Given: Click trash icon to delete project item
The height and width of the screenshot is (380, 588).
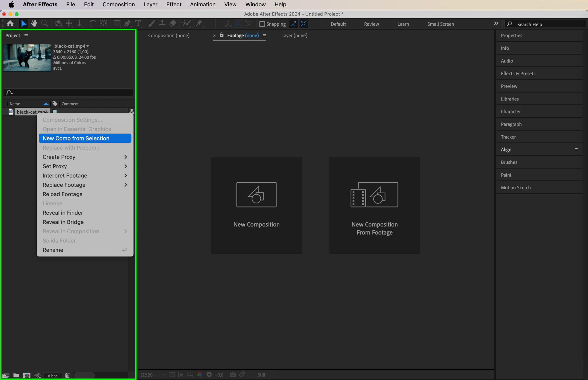Looking at the screenshot, I should click(67, 375).
